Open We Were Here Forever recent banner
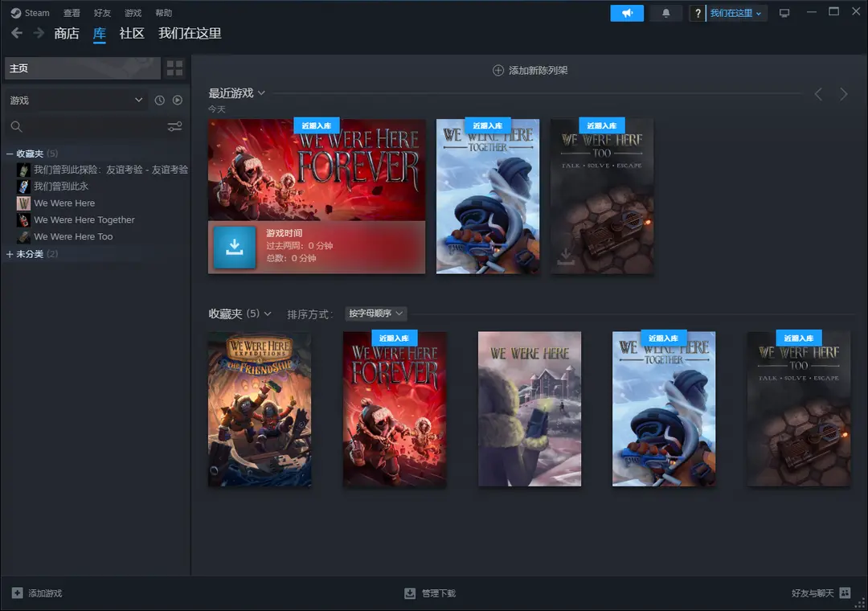 (317, 170)
